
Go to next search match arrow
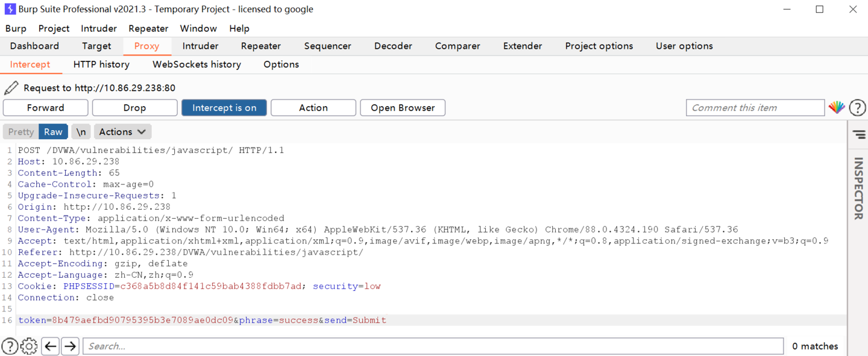click(x=71, y=346)
